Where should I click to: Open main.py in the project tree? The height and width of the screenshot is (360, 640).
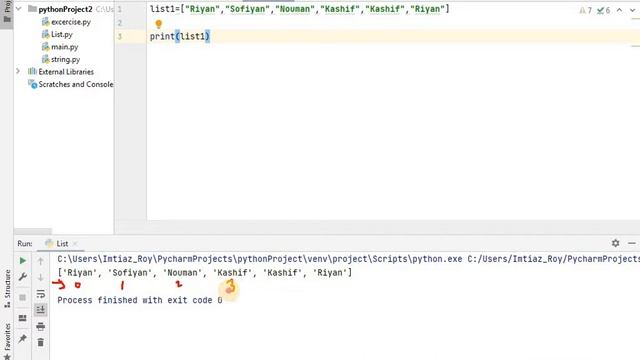(x=60, y=47)
